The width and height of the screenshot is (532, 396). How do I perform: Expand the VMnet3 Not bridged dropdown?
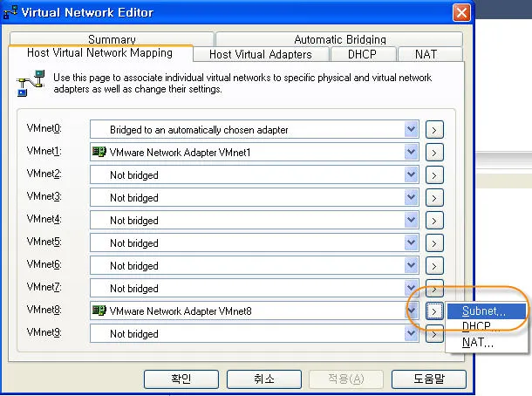[x=412, y=198]
